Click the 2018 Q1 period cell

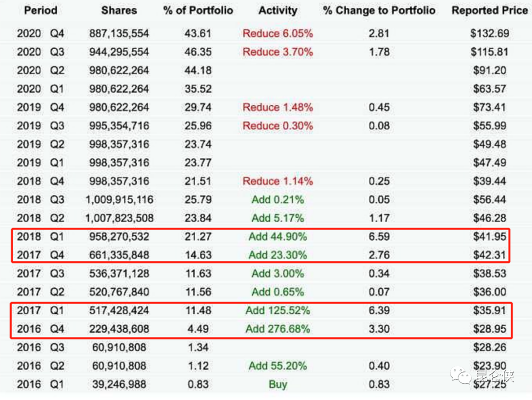coord(41,237)
